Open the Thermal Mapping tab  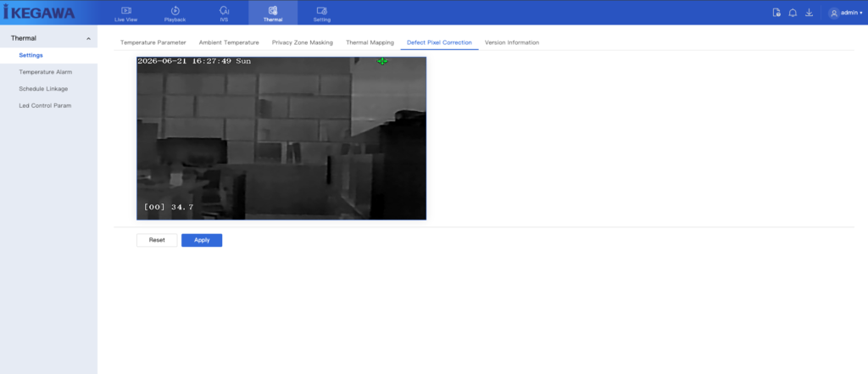point(370,42)
